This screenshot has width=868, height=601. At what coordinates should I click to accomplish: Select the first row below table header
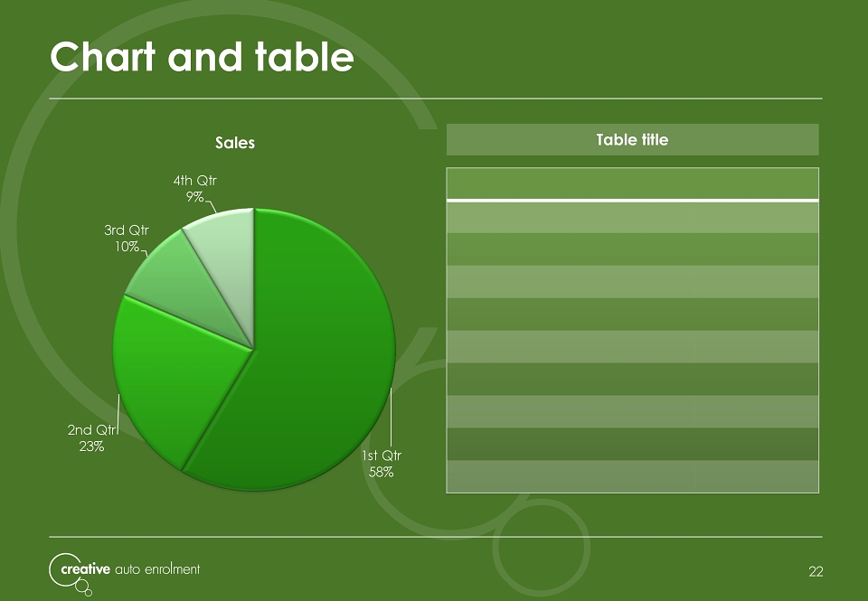tap(632, 218)
